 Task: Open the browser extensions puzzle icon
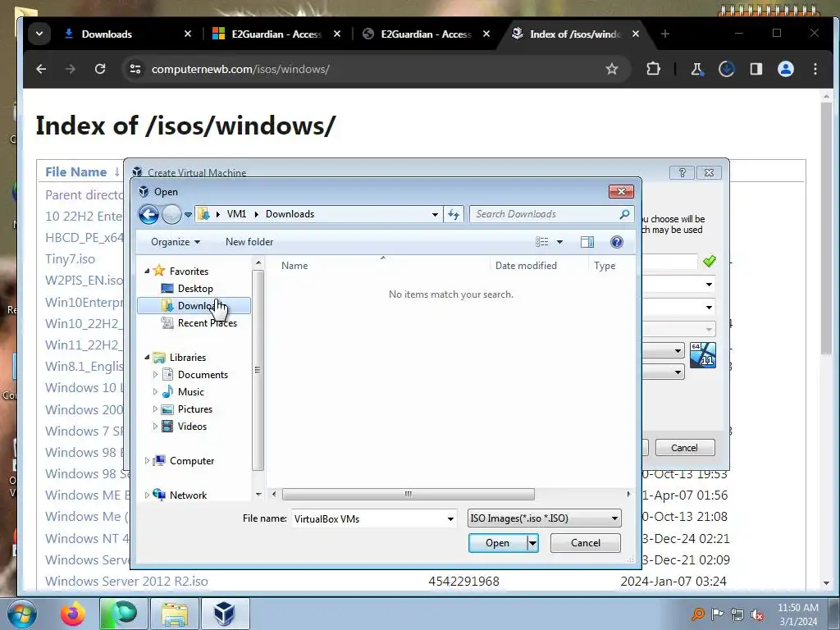coord(653,69)
